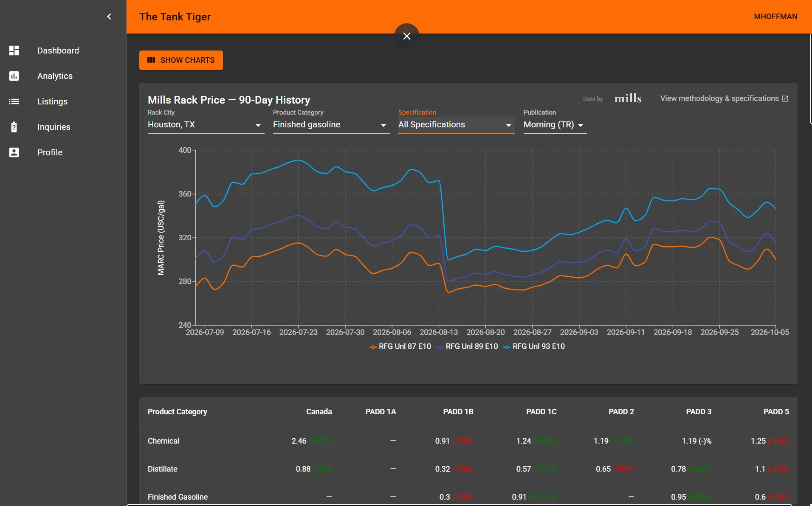Click Distillate PADD 3 value 0.78
This screenshot has width=812, height=506.
679,469
